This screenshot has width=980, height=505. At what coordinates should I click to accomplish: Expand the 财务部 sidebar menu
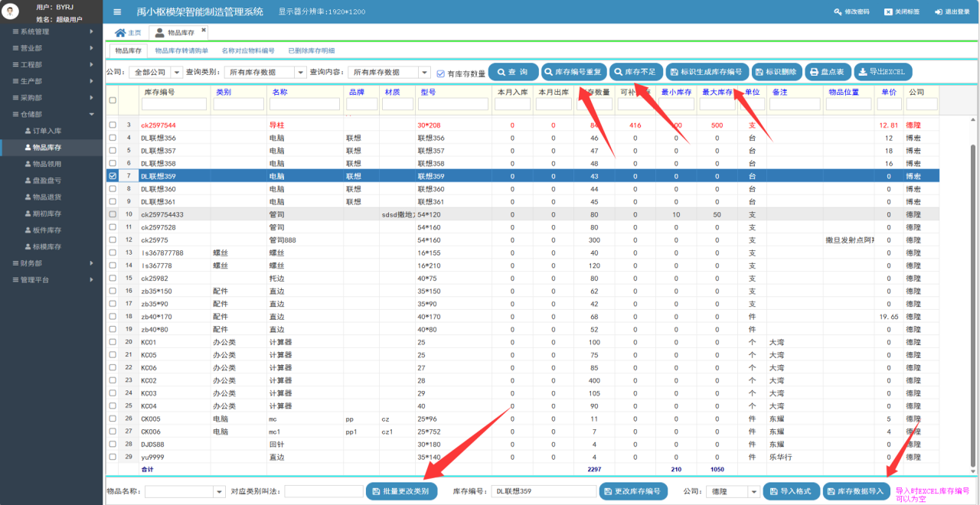[52, 263]
